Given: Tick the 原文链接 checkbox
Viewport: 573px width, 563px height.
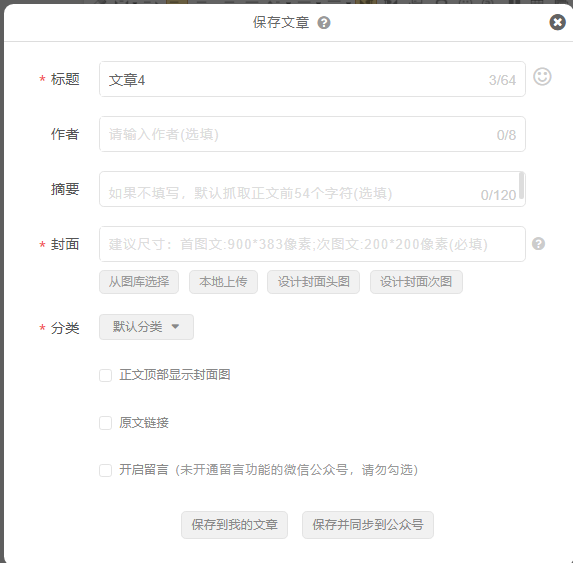Looking at the screenshot, I should click(106, 423).
